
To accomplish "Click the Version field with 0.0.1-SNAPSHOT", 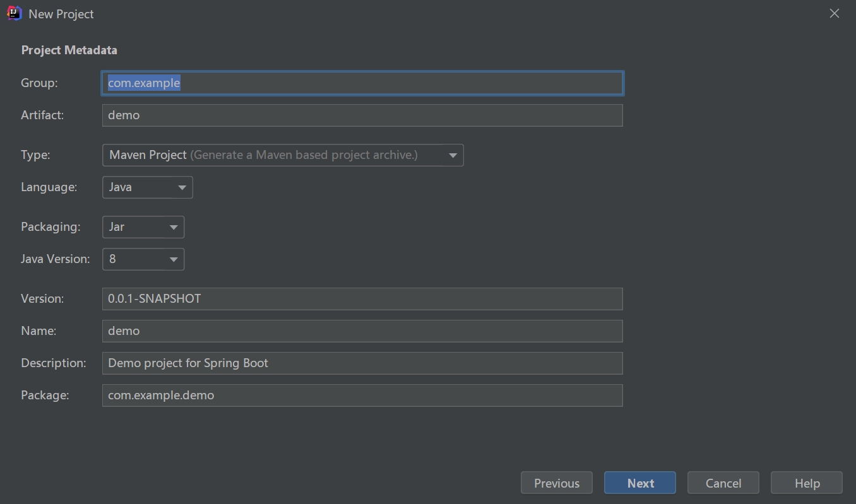I will (x=362, y=299).
